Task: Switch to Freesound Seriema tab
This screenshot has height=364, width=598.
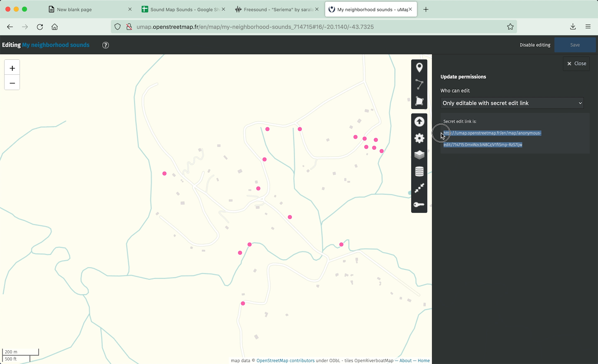Action: 274,10
